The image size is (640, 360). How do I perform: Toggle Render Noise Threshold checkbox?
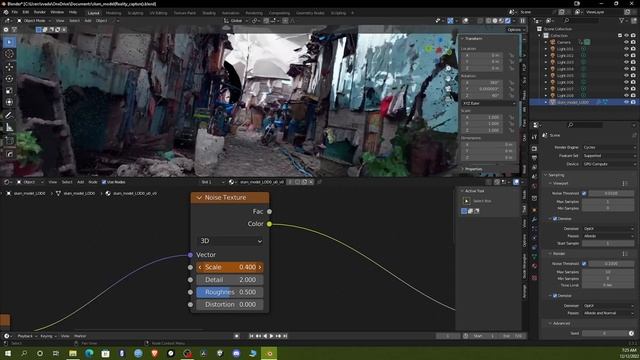[584, 264]
